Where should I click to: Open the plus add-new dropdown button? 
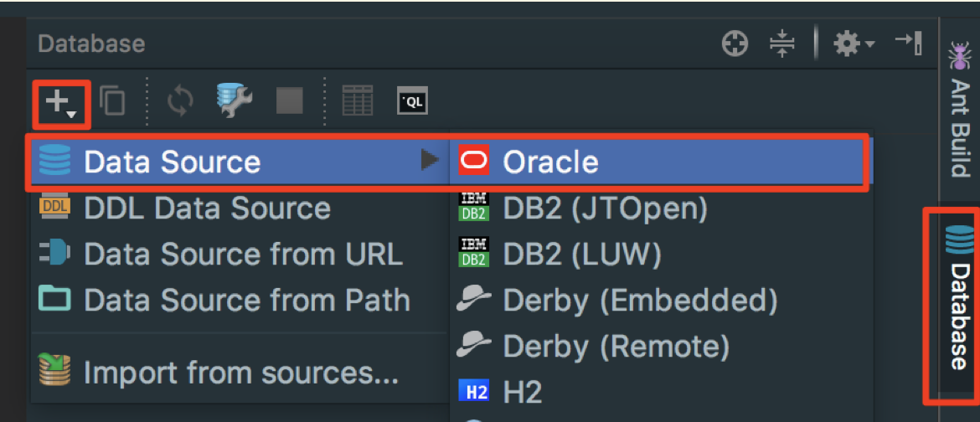click(x=60, y=103)
